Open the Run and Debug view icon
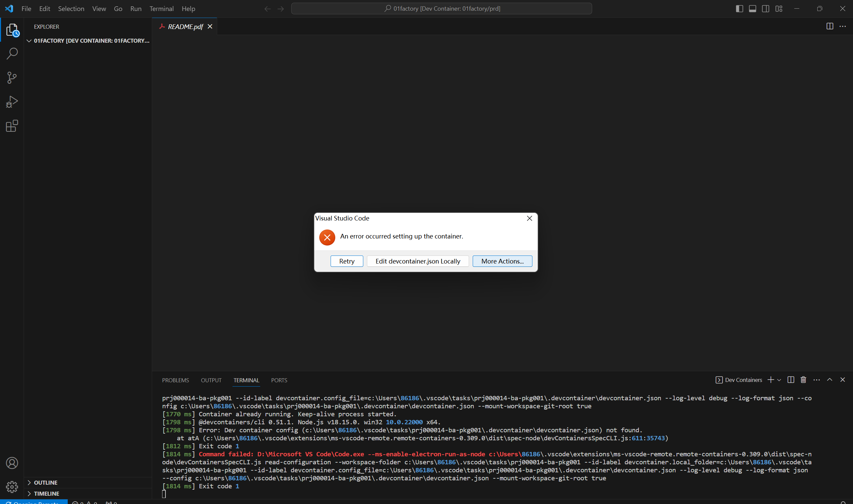Screen dimensions: 853x504 coord(12,102)
